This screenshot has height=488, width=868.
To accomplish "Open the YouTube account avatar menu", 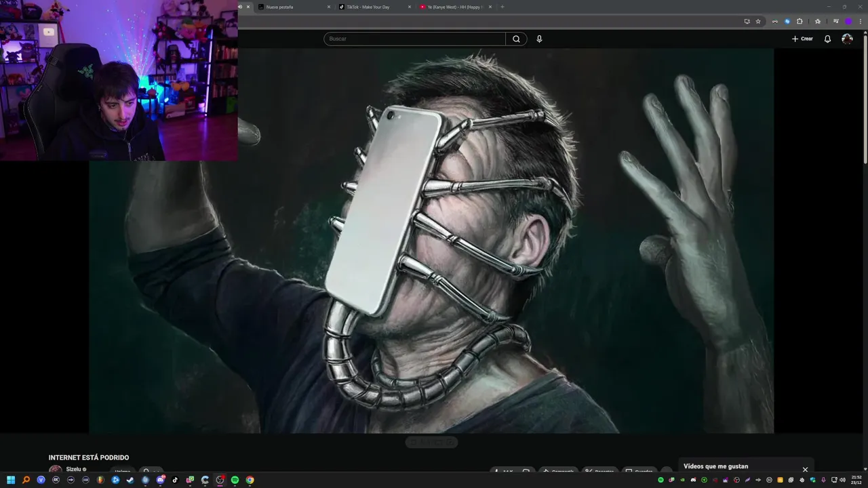I will pyautogui.click(x=847, y=39).
